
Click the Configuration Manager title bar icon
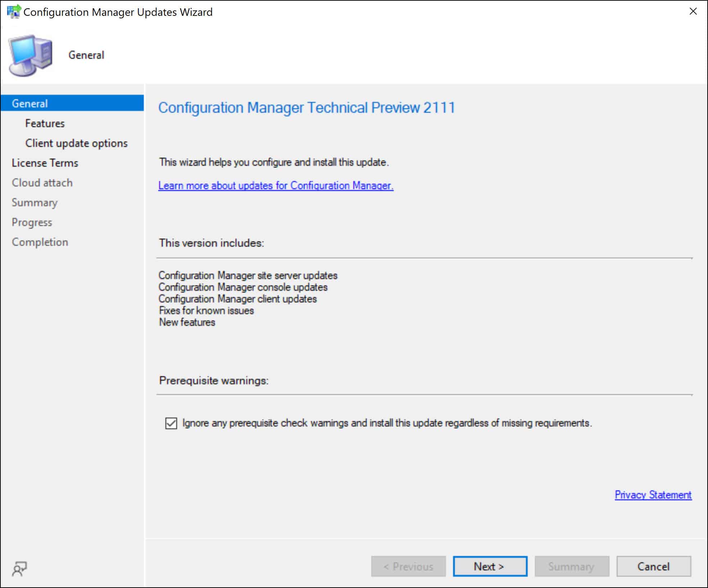(14, 12)
